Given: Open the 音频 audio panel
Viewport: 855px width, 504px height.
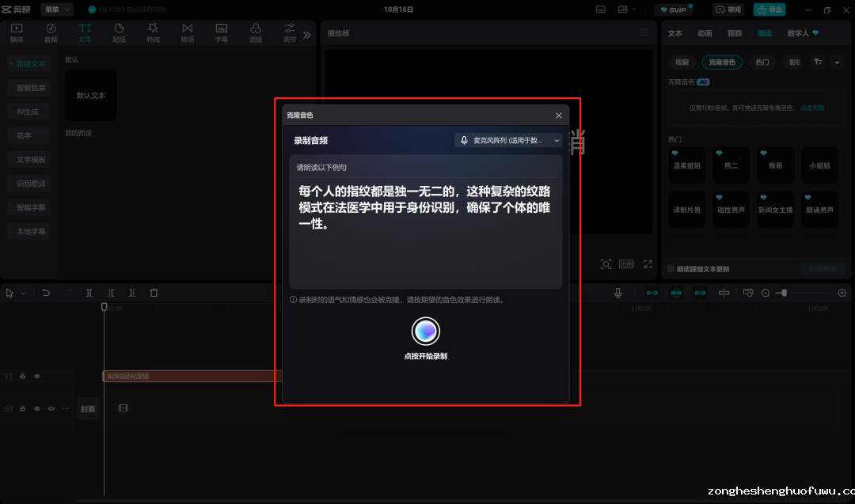Looking at the screenshot, I should click(x=51, y=32).
